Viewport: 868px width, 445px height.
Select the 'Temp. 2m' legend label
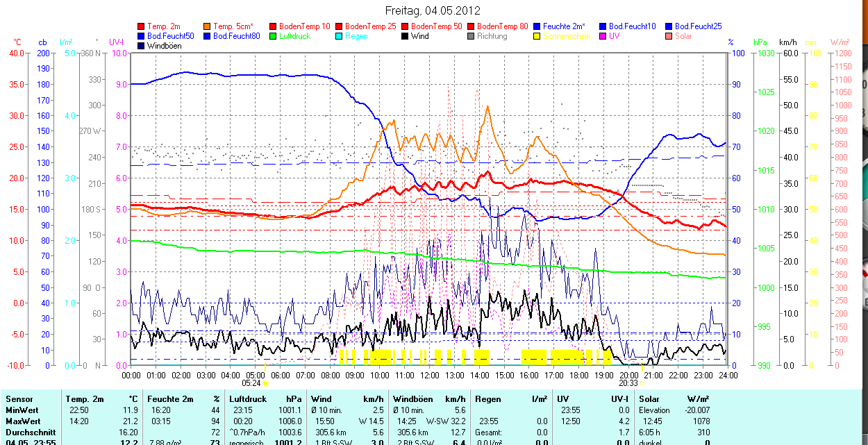(164, 26)
